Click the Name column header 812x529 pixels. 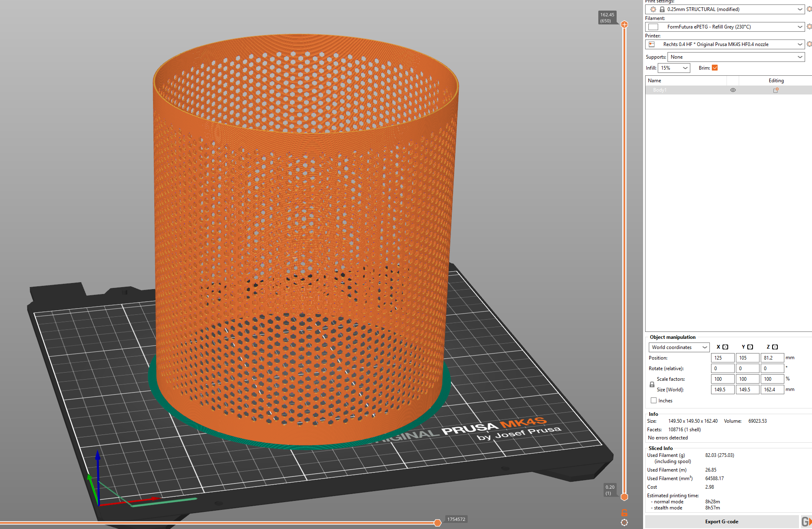click(686, 81)
